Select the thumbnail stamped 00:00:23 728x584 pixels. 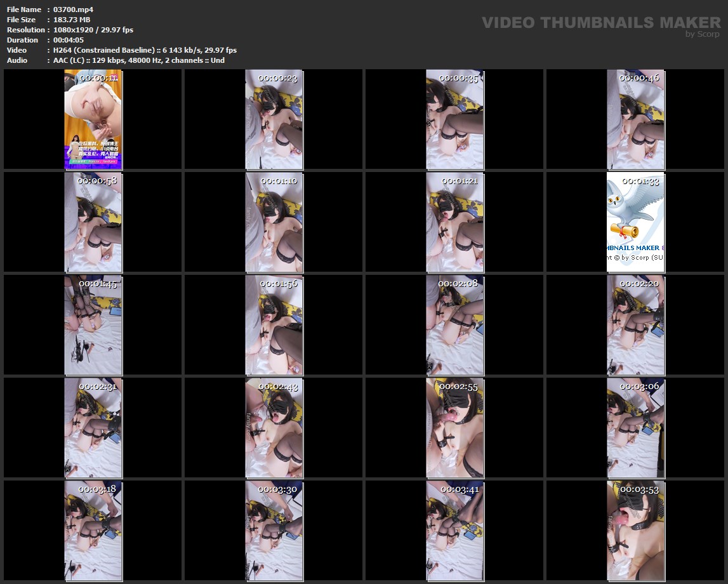point(274,119)
